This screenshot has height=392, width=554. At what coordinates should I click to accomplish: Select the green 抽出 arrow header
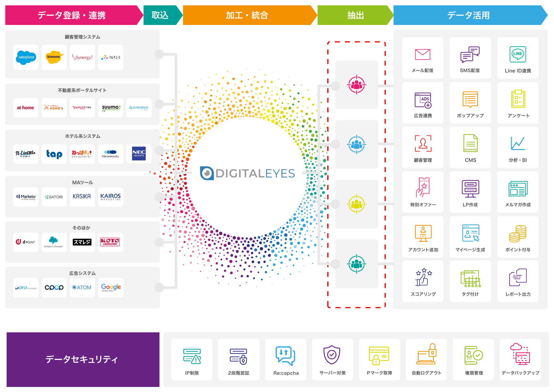[x=355, y=15]
